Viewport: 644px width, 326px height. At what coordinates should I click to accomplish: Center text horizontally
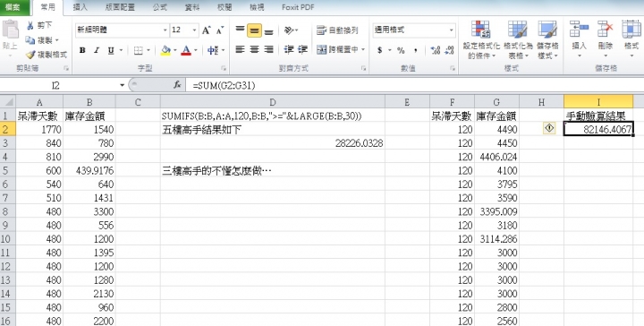(254, 50)
